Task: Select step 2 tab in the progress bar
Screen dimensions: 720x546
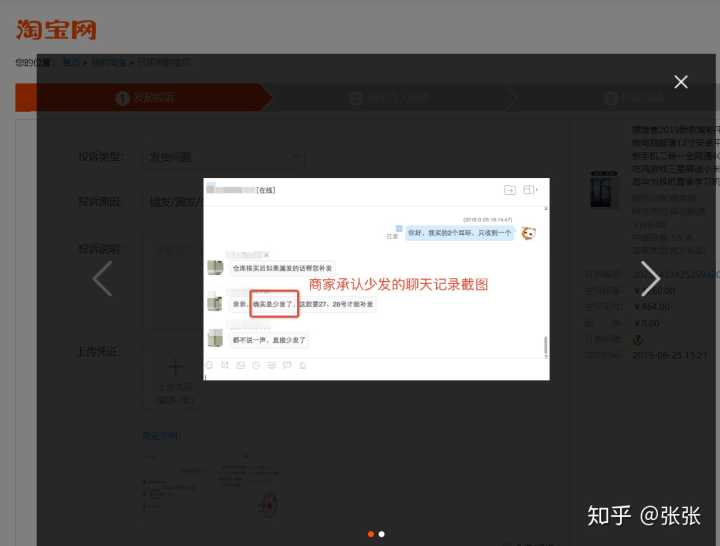Action: point(389,98)
